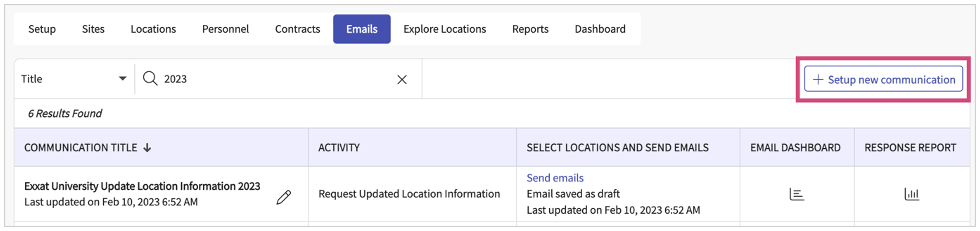The height and width of the screenshot is (231, 980).
Task: Navigate to Explore Locations tab
Action: [444, 29]
